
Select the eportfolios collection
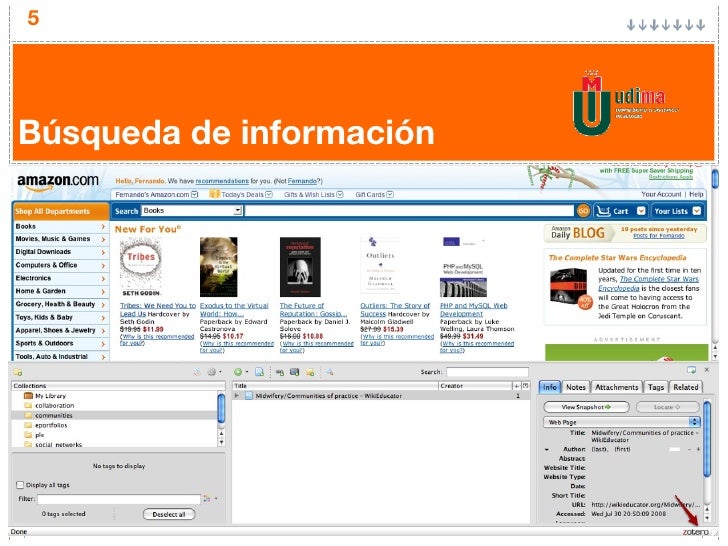(x=51, y=425)
